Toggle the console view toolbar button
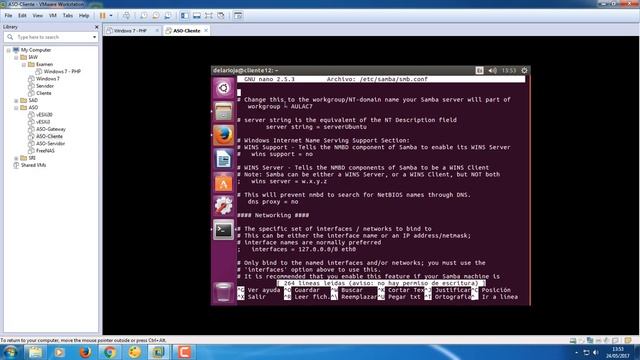This screenshot has width=640, height=360. (238, 16)
